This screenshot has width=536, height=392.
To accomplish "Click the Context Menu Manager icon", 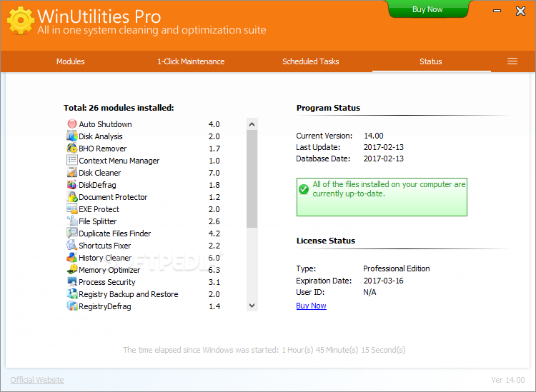I will click(x=71, y=160).
